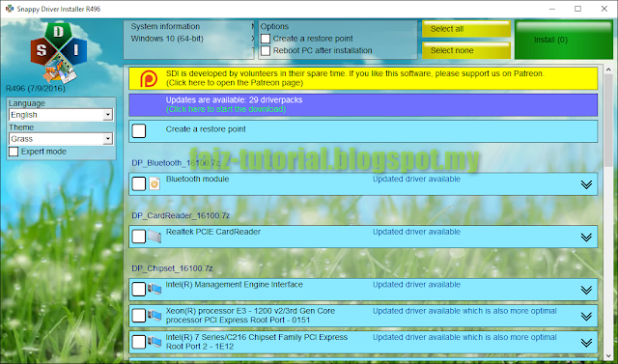
Task: Check Intel 7 Series/C216 Root Port 2 driver
Action: [139, 342]
